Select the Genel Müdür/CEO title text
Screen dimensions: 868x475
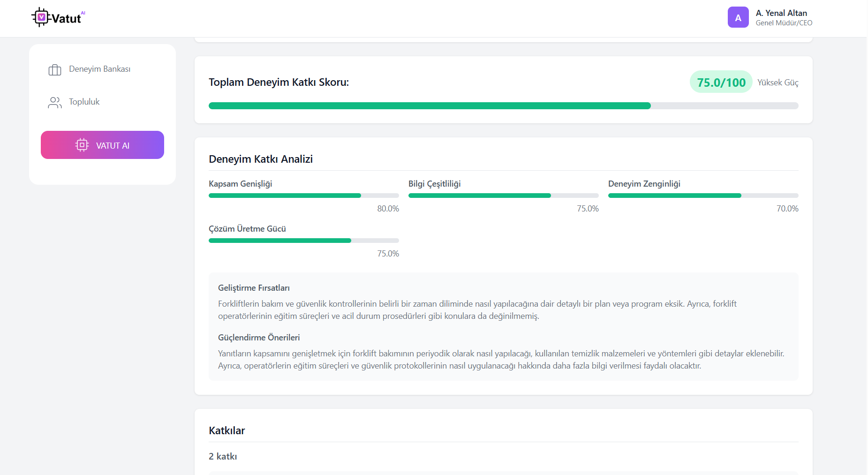point(784,23)
